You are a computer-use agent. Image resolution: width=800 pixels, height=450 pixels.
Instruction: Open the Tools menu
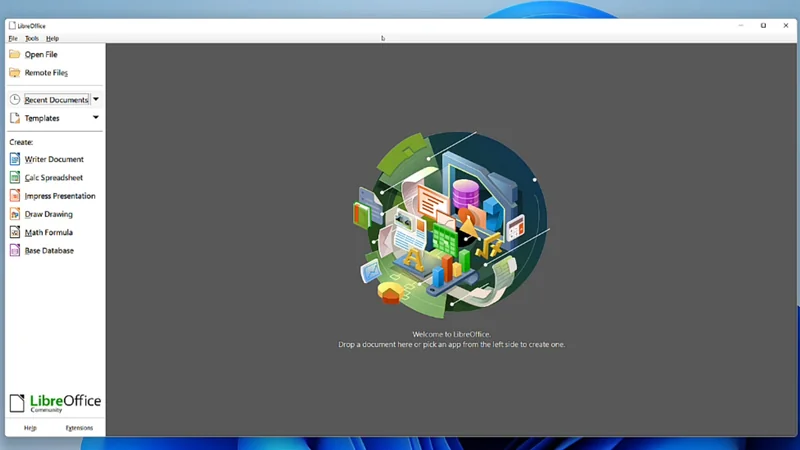(32, 38)
